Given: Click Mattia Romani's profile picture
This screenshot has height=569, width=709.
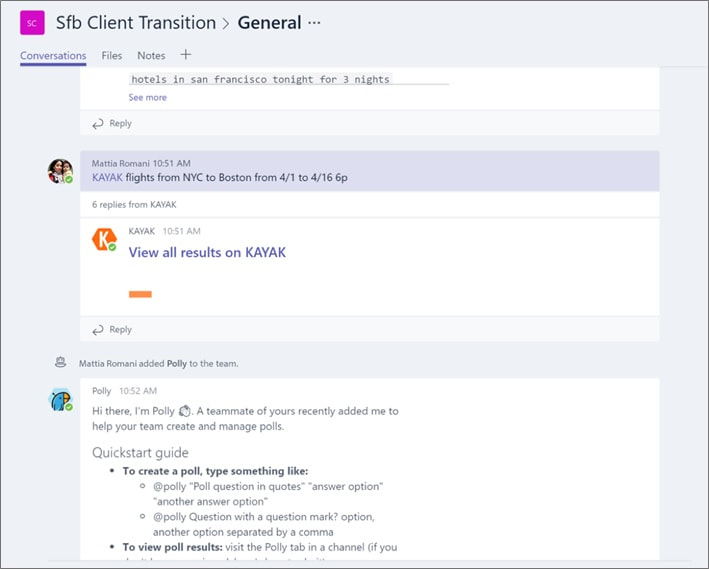Looking at the screenshot, I should pyautogui.click(x=60, y=171).
